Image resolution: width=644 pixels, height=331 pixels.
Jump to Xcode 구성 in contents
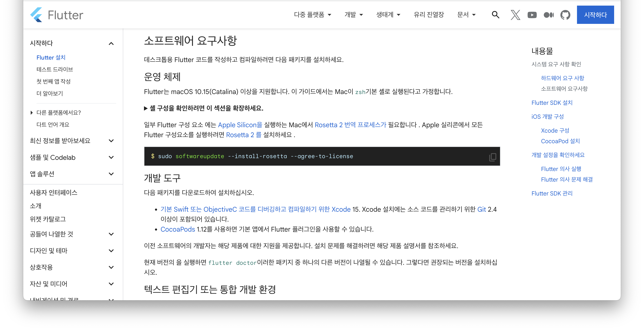tap(555, 131)
